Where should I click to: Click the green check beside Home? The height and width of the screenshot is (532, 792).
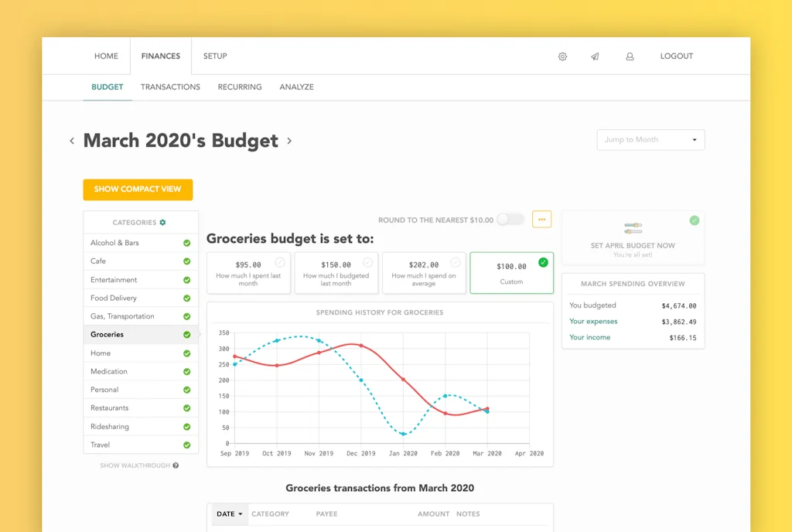187,353
